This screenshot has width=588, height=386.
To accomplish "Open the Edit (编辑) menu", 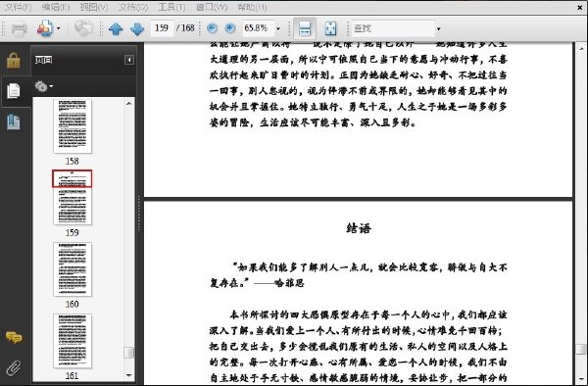I will tap(56, 7).
